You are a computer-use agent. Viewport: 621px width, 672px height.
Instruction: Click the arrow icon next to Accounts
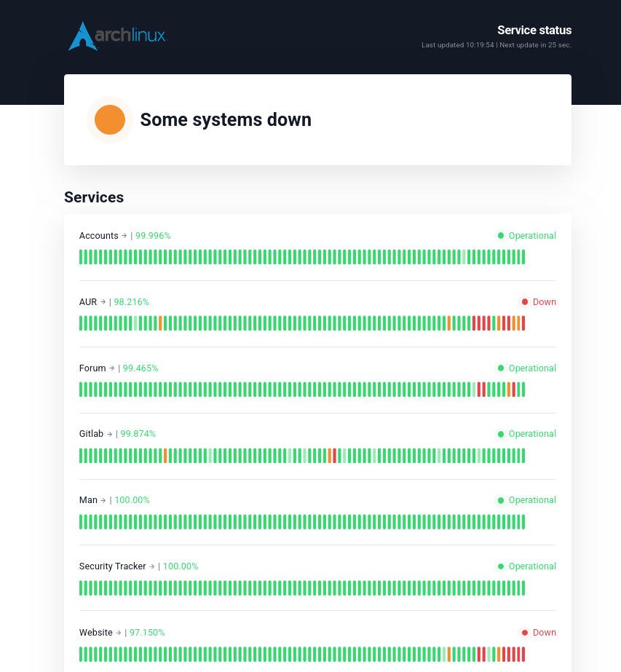124,236
